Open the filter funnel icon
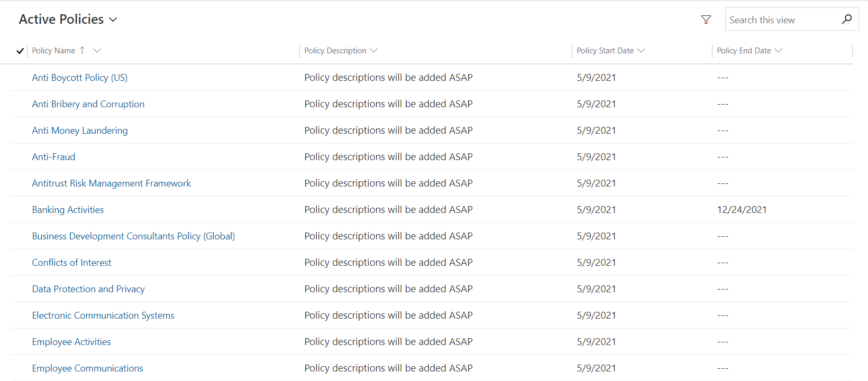This screenshot has height=381, width=868. pyautogui.click(x=706, y=20)
